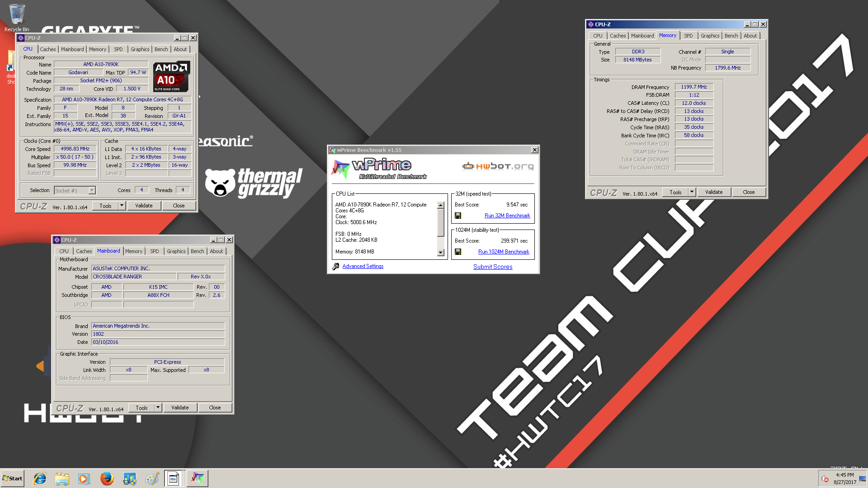868x488 pixels.
Task: Click the CPU-Z title icon in Mainboard window
Action: tap(57, 240)
